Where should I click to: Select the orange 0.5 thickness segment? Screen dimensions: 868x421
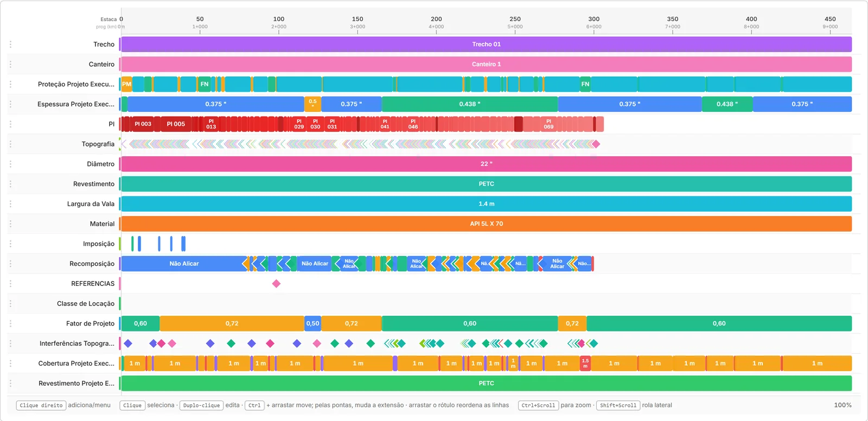pos(312,104)
